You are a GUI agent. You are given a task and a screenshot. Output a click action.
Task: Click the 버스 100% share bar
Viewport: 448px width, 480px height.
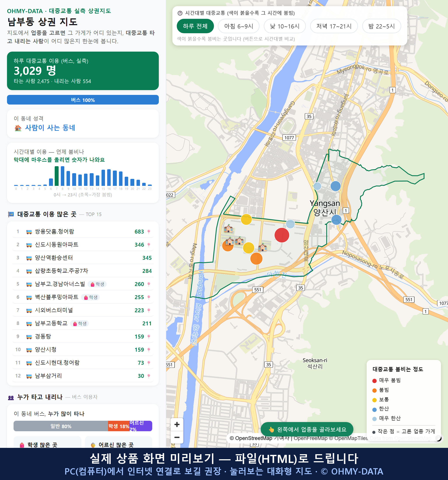tap(83, 100)
